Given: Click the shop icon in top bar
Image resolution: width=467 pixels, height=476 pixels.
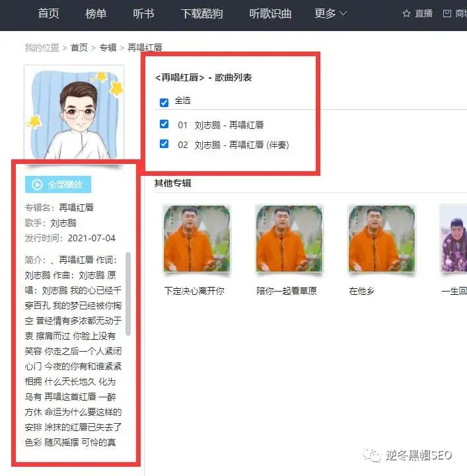Looking at the screenshot, I should [447, 13].
